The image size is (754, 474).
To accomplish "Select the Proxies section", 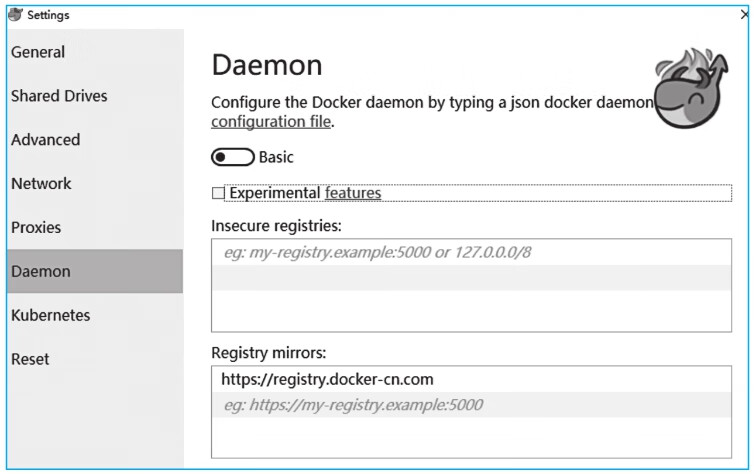I will pyautogui.click(x=36, y=228).
